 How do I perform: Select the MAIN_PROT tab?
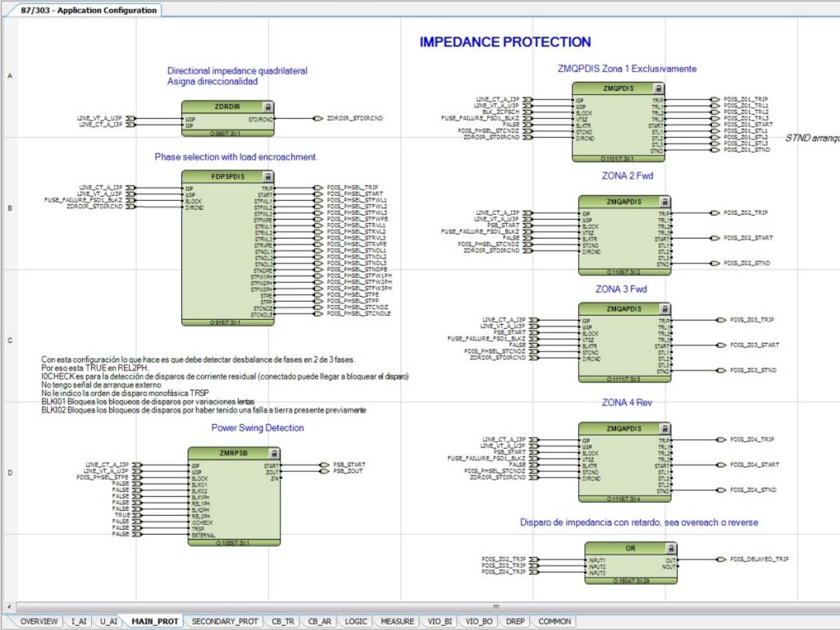click(x=155, y=622)
